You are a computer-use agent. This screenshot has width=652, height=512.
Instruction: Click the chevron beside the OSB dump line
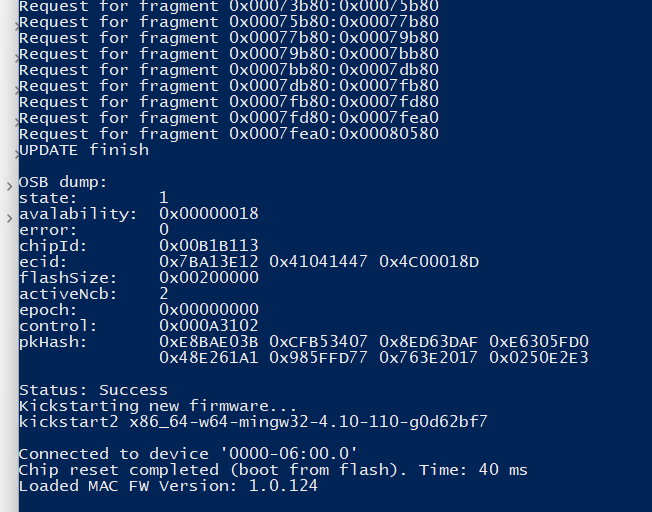[x=10, y=185]
